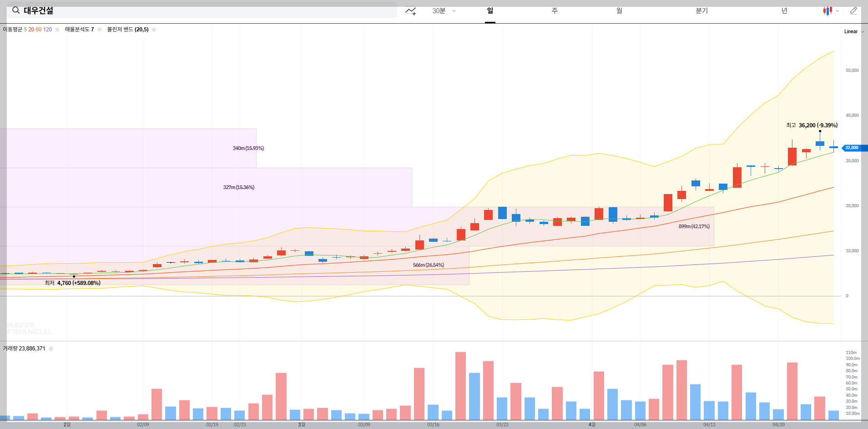Remove the 매물분석도 indicator
Image resolution: width=868 pixels, height=429 pixels.
(x=100, y=30)
